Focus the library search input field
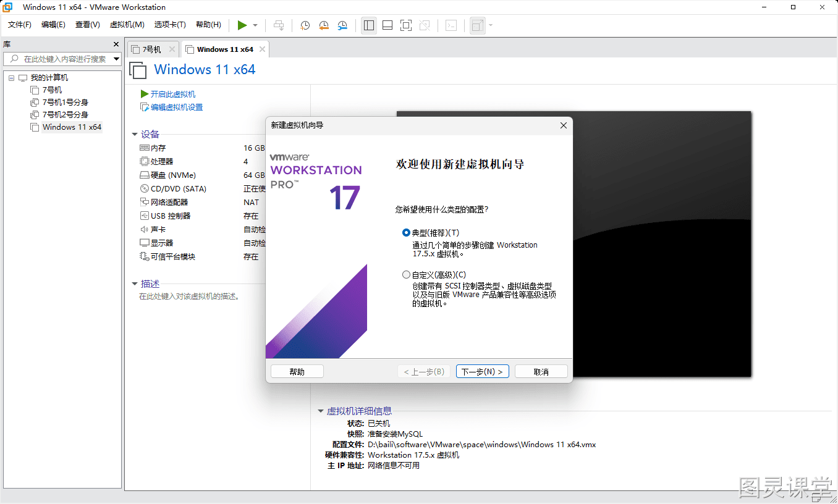 coord(62,59)
